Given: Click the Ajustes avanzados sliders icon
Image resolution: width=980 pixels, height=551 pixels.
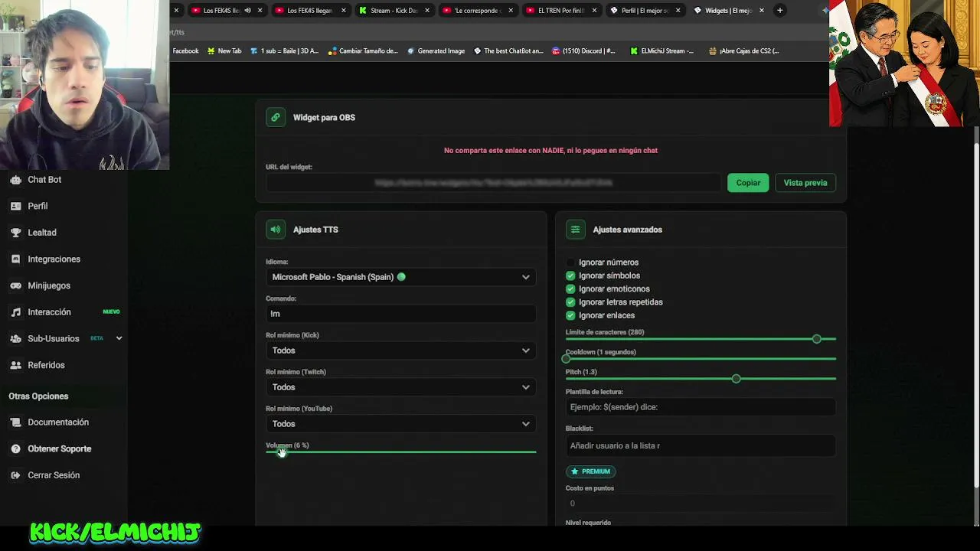Looking at the screenshot, I should click(575, 230).
